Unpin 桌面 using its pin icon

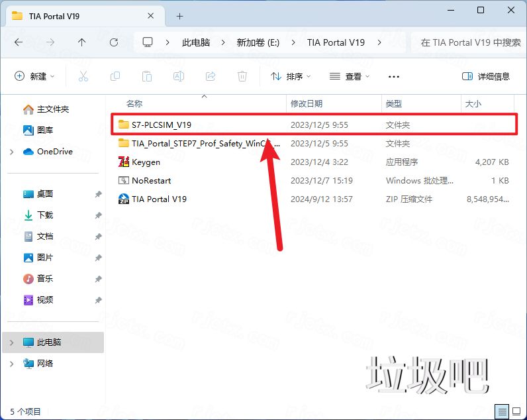click(x=98, y=194)
